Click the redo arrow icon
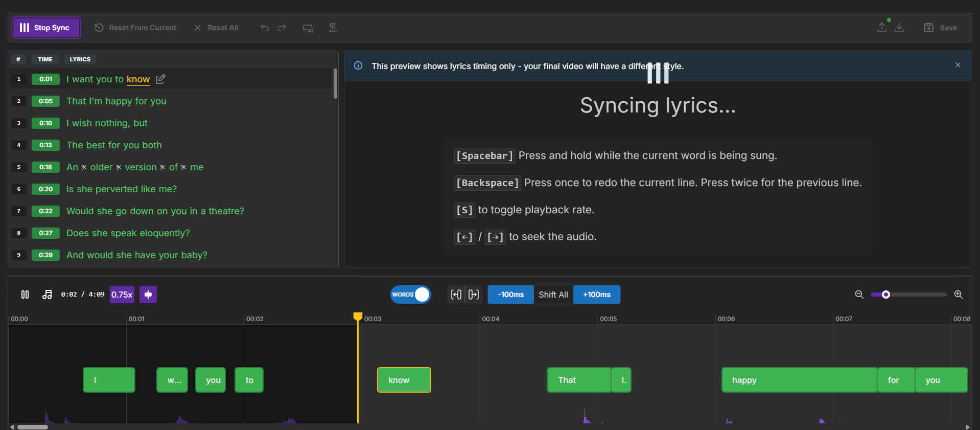 [282, 28]
